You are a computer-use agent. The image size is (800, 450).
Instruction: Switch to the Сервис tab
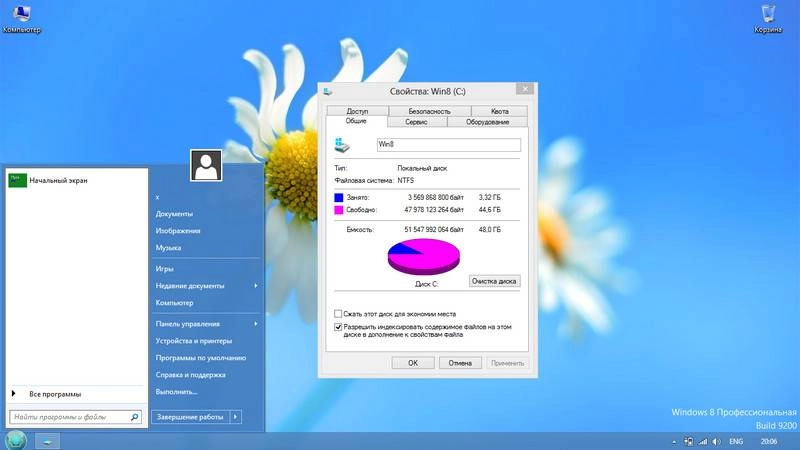coord(417,122)
